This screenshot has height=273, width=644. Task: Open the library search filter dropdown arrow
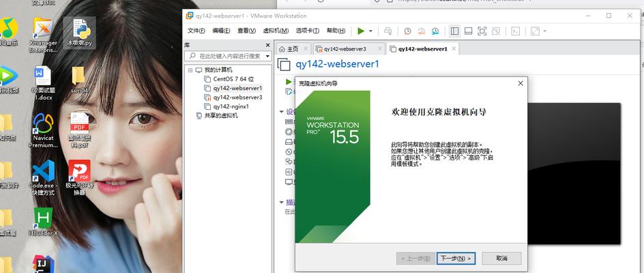[x=268, y=57]
